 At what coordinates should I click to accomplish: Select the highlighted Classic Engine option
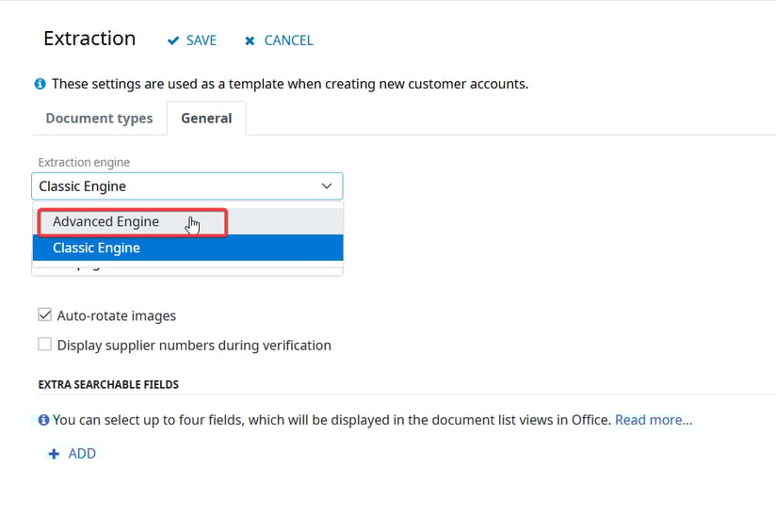(x=96, y=249)
